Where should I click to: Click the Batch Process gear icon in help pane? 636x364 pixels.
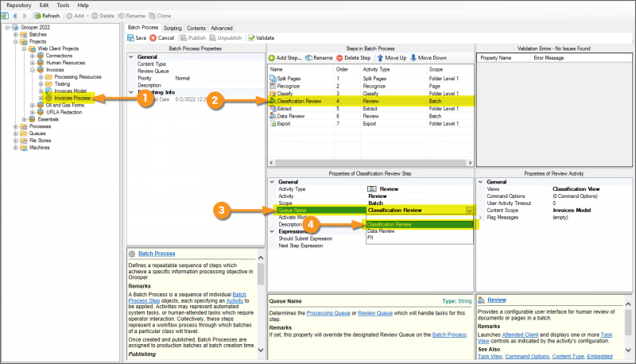click(x=132, y=254)
